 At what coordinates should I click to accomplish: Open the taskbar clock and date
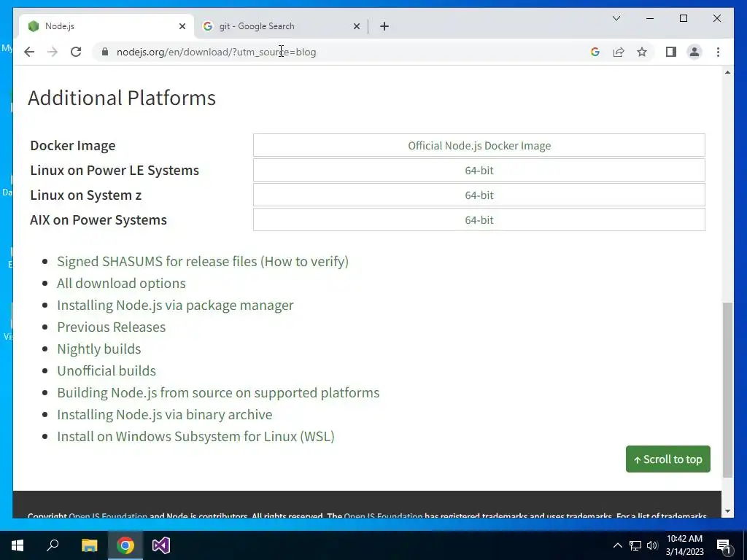[x=684, y=545]
